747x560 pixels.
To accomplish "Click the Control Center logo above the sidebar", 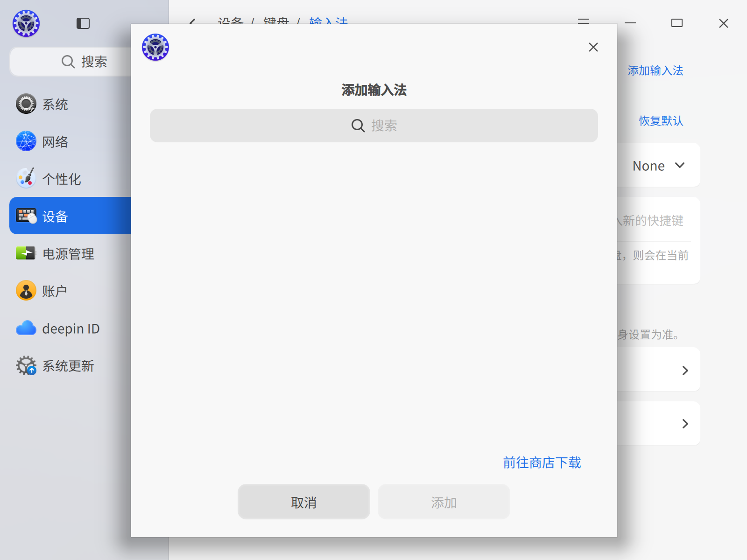I will [x=26, y=23].
